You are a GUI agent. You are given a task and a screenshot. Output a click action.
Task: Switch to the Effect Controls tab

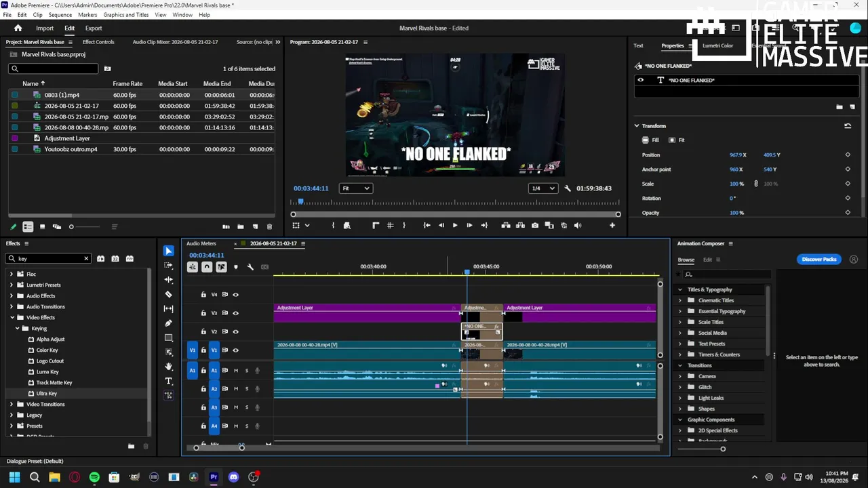click(x=98, y=42)
